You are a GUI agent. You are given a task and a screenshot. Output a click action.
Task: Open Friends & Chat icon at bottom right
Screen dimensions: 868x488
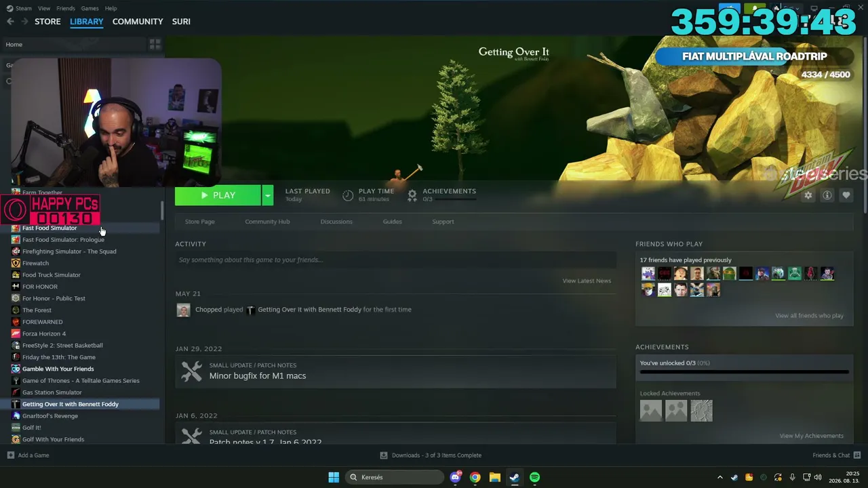pyautogui.click(x=857, y=455)
